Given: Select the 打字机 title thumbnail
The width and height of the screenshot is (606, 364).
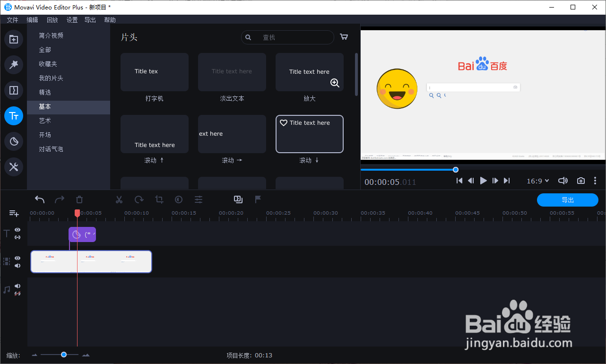Looking at the screenshot, I should click(155, 72).
